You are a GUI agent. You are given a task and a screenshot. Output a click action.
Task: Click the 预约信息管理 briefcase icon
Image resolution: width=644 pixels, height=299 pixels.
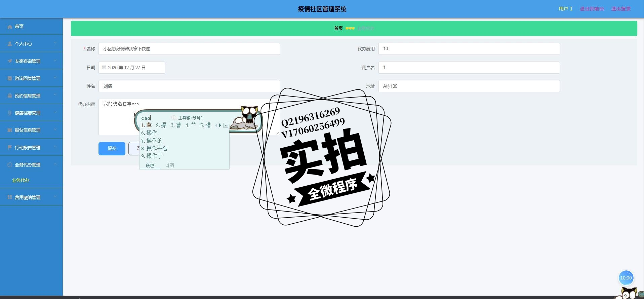click(x=10, y=96)
